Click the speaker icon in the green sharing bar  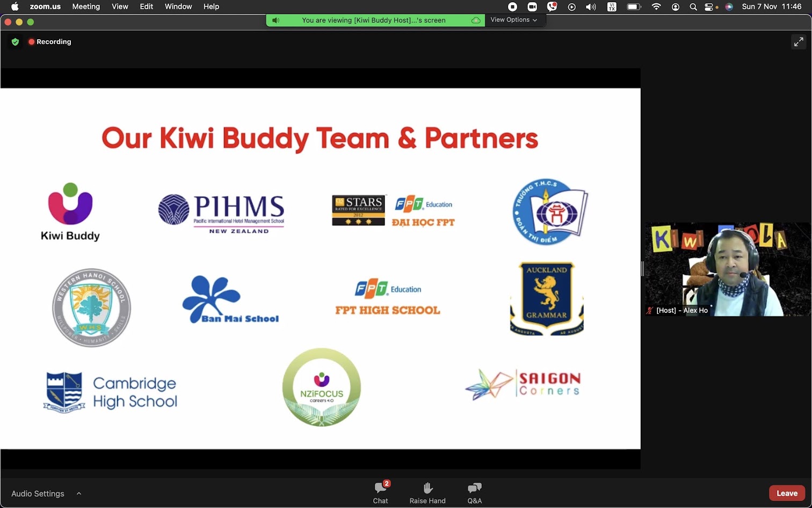[275, 20]
